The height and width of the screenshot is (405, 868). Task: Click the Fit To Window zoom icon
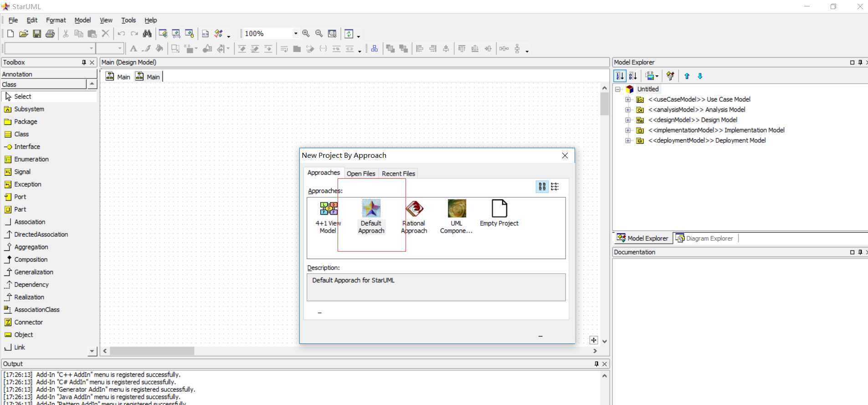point(333,34)
